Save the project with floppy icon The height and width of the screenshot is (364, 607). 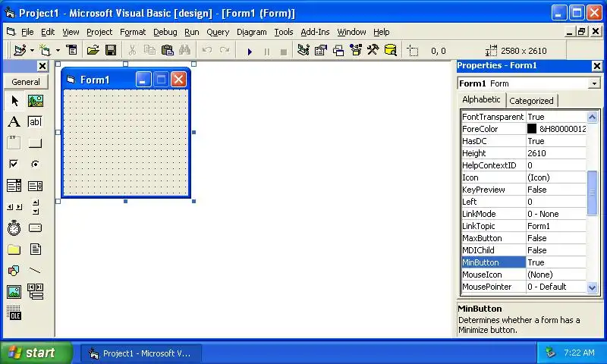tap(111, 50)
